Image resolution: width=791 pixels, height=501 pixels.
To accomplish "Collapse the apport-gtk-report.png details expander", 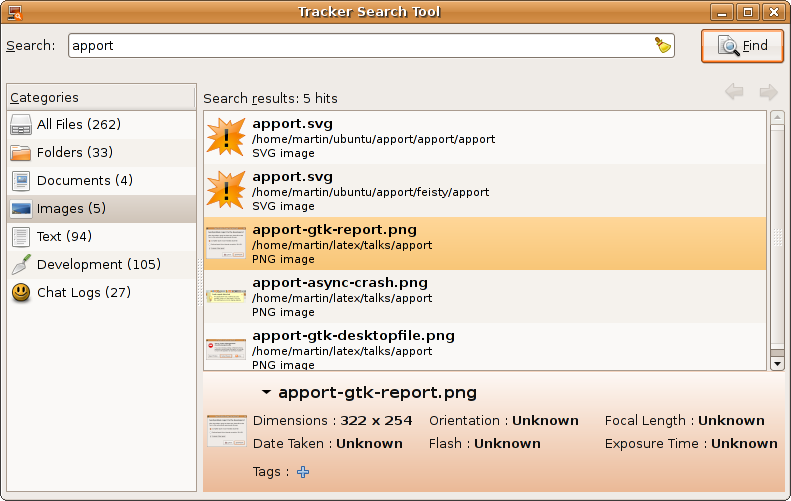I will tap(267, 393).
